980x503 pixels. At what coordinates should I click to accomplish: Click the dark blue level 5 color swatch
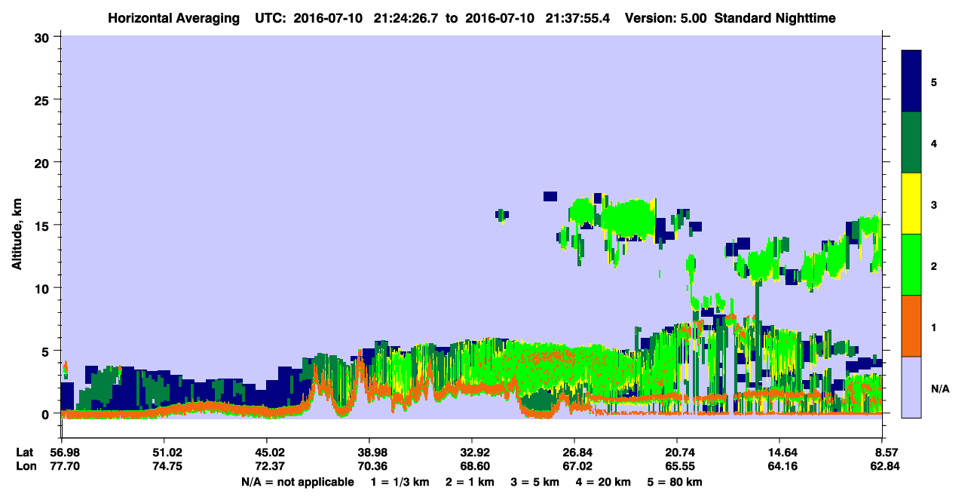click(911, 81)
